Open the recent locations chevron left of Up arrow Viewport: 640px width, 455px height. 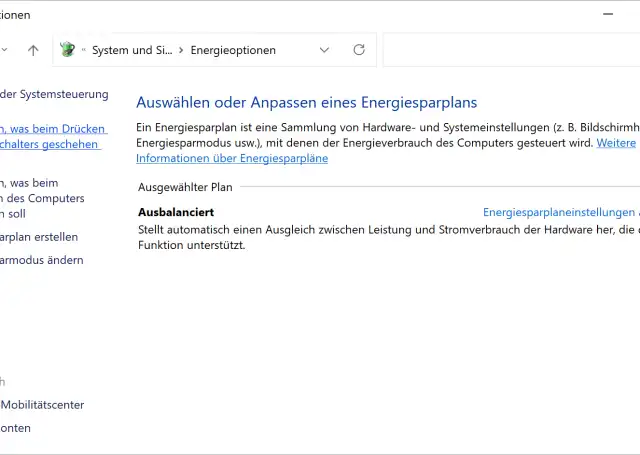click(4, 50)
